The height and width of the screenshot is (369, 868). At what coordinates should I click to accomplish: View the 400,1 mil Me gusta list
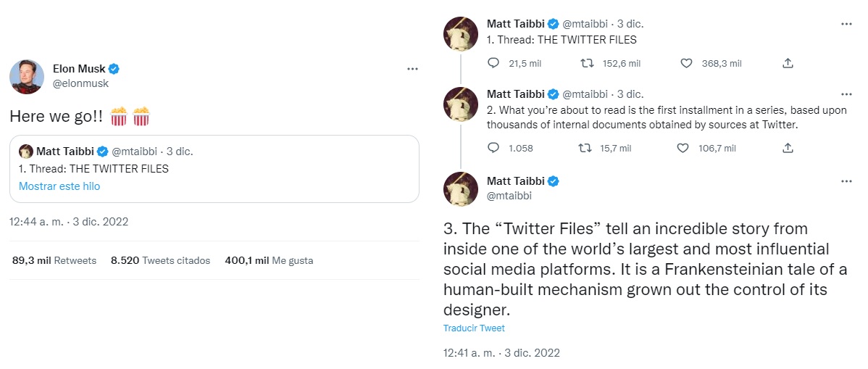click(269, 260)
